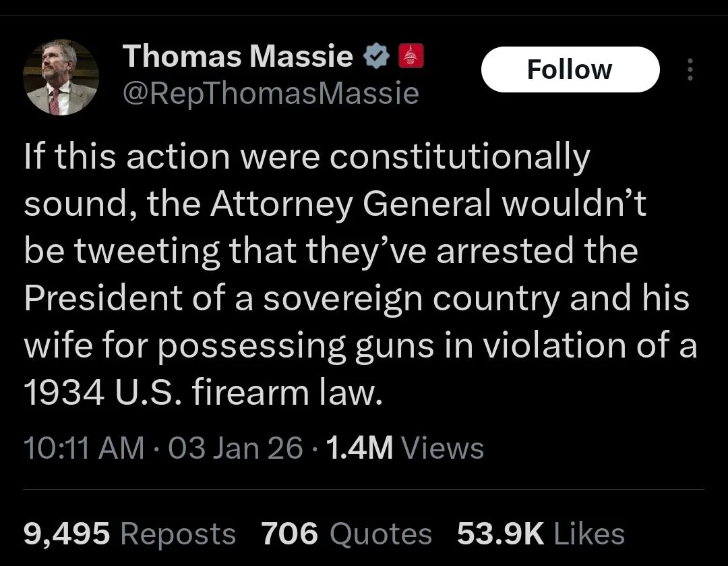Image resolution: width=728 pixels, height=566 pixels.
Task: Click the Thomas Massie display name
Action: pyautogui.click(x=238, y=57)
